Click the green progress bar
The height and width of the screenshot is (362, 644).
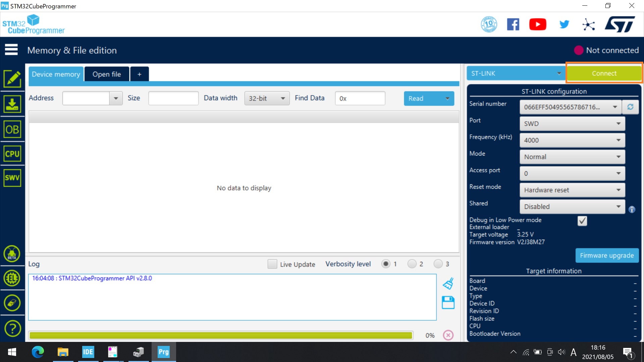point(221,335)
